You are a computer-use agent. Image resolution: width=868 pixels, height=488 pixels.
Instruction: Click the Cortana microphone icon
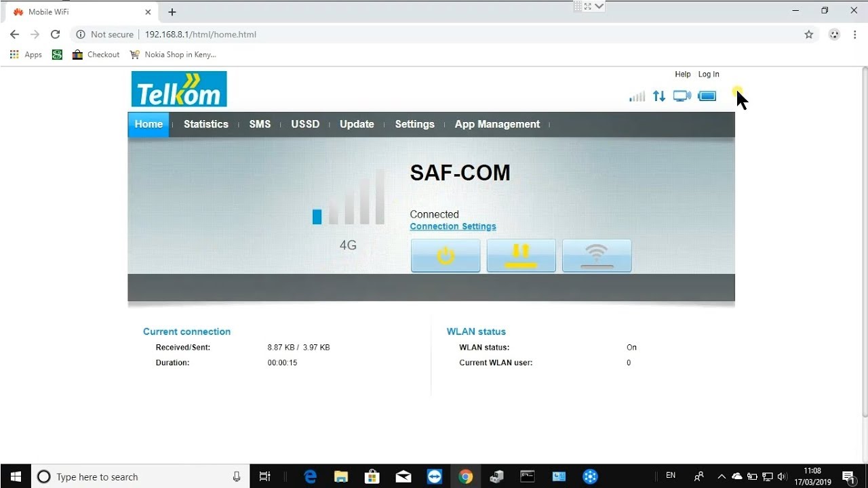[237, 476]
